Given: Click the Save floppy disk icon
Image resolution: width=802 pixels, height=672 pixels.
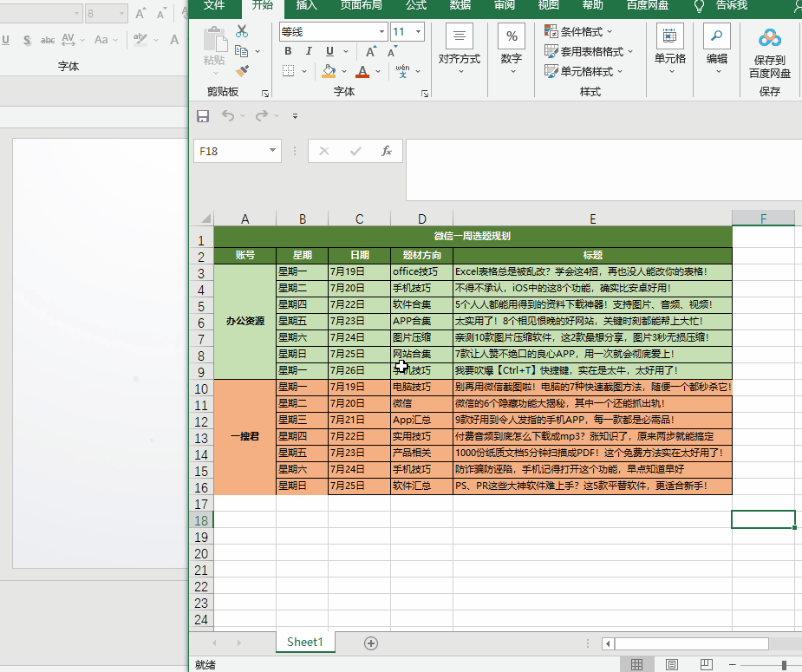Looking at the screenshot, I should point(203,116).
